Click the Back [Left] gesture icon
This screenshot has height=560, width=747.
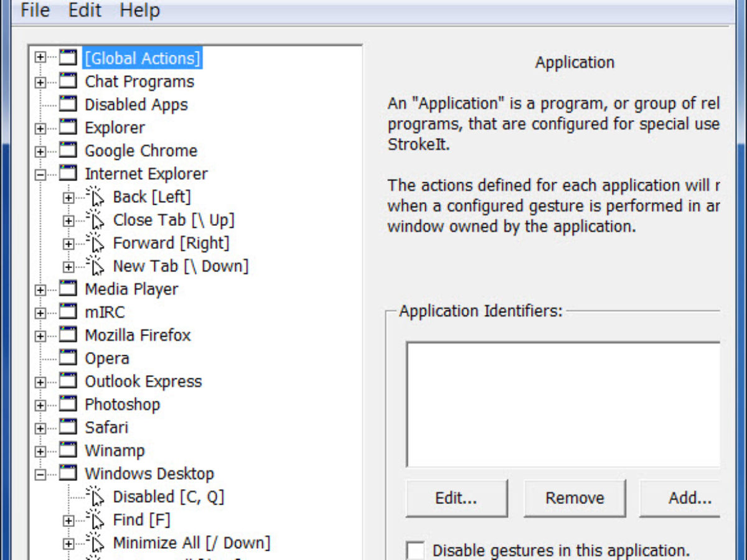point(95,197)
